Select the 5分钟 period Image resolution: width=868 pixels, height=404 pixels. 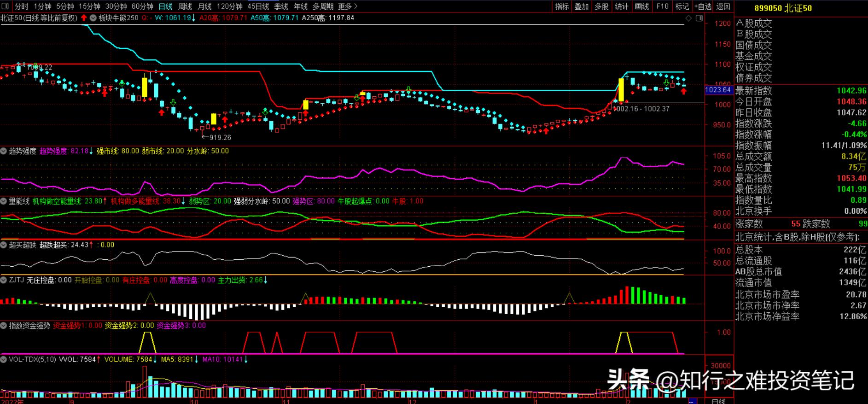click(65, 6)
